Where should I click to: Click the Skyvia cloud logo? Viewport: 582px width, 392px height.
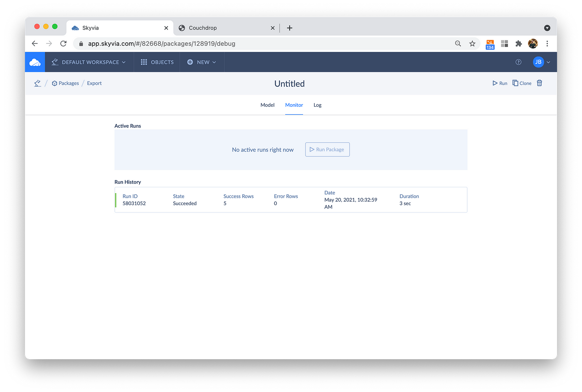[x=35, y=61]
